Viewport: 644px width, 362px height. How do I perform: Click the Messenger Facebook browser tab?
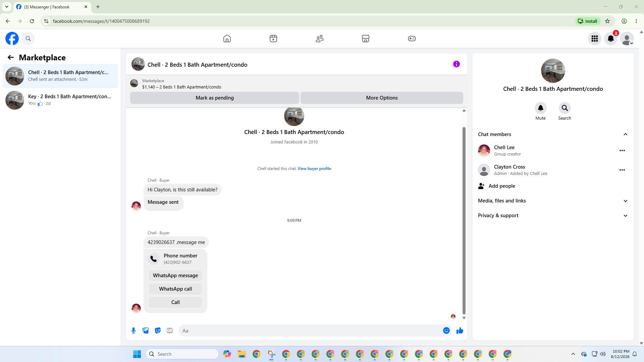click(52, 7)
